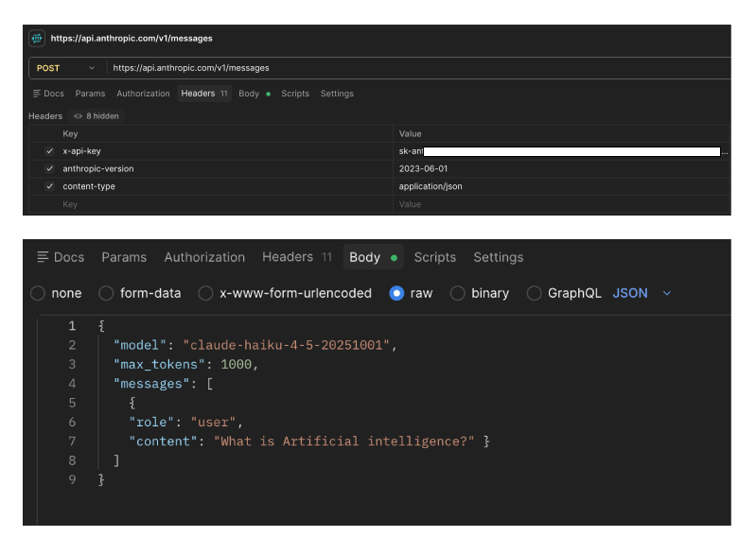
Task: Click the application/json value cell
Action: point(562,186)
